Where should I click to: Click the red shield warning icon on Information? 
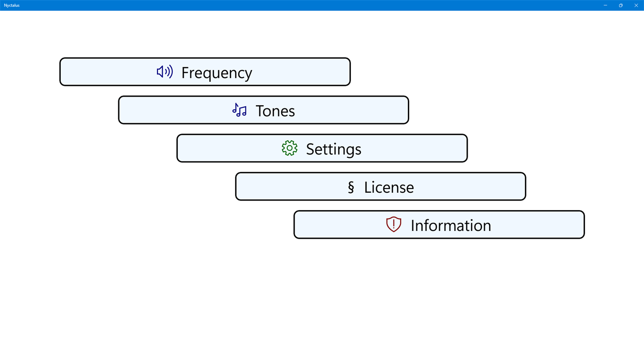point(394,224)
